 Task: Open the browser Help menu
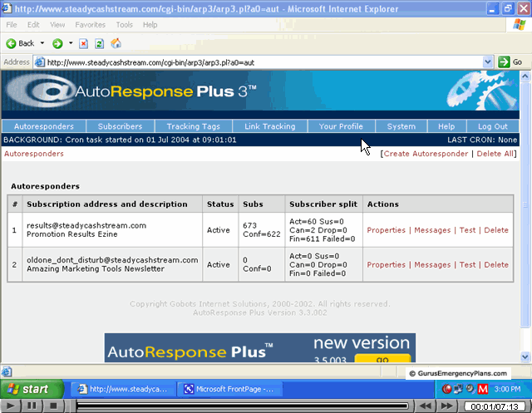(150, 25)
